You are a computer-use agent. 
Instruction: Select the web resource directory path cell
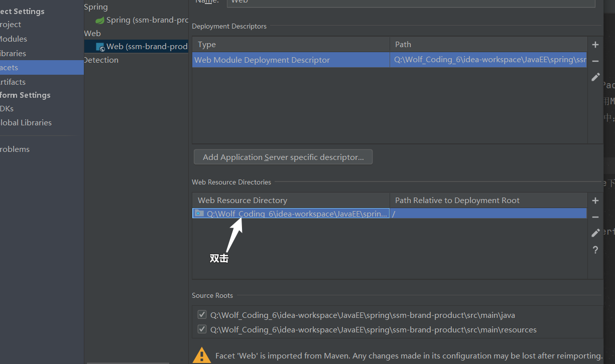click(291, 214)
